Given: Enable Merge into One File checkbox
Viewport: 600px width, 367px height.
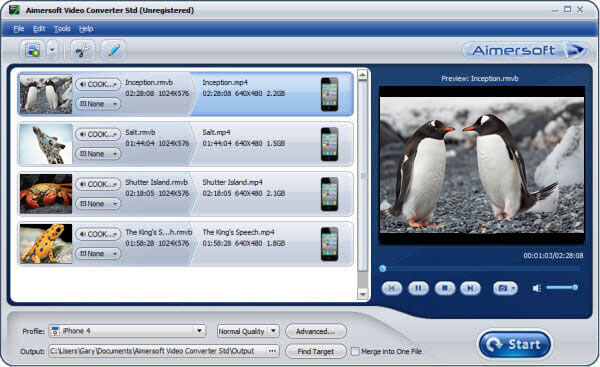Looking at the screenshot, I should tap(355, 351).
